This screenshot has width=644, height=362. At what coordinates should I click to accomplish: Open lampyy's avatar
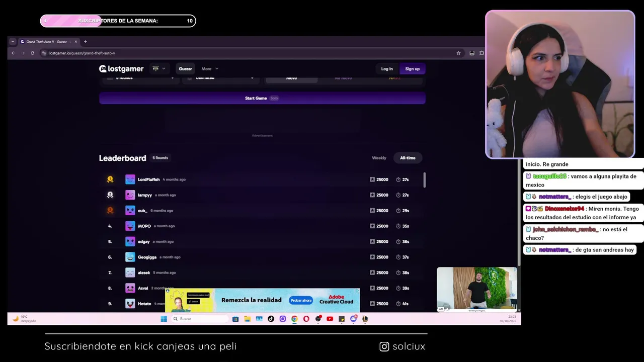pos(130,195)
